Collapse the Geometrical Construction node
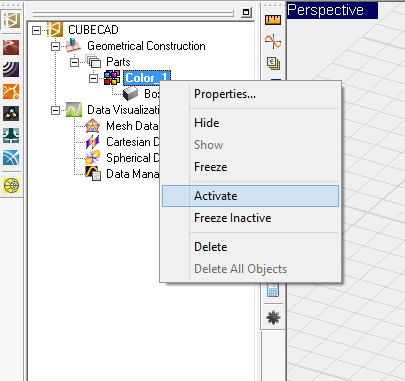Screen dimensions: 405x381 (x=55, y=46)
